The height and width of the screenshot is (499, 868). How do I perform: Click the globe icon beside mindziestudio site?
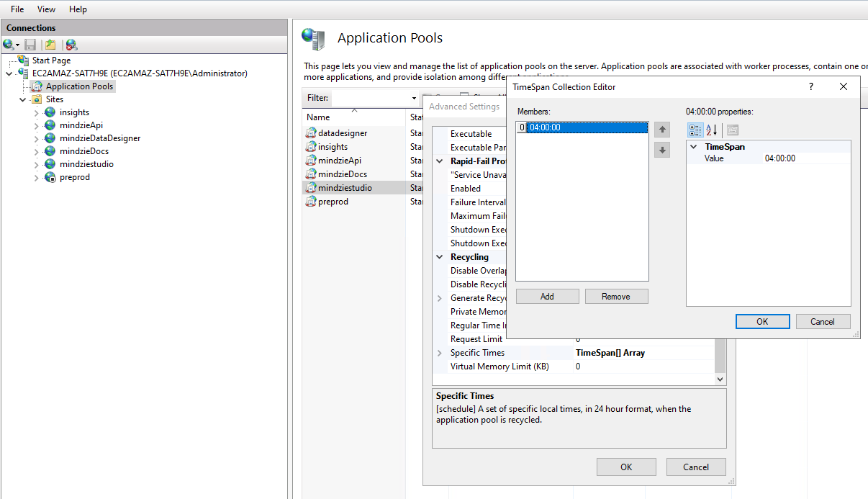[50, 164]
